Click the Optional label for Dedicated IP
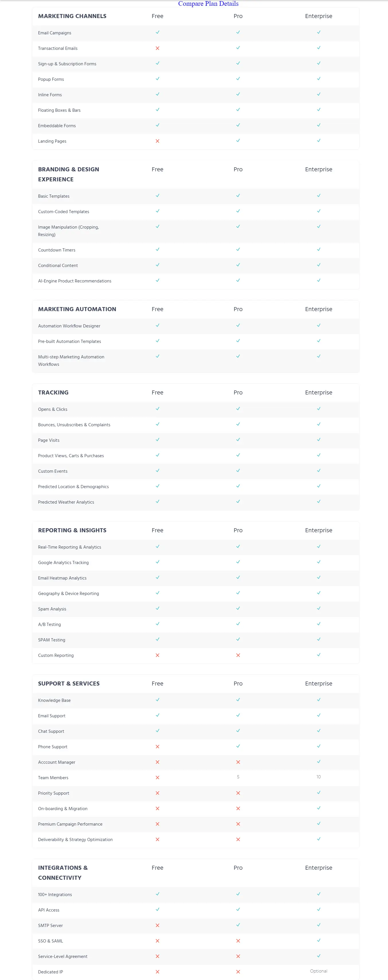Viewport: 388px width, 980px height. 319,971
